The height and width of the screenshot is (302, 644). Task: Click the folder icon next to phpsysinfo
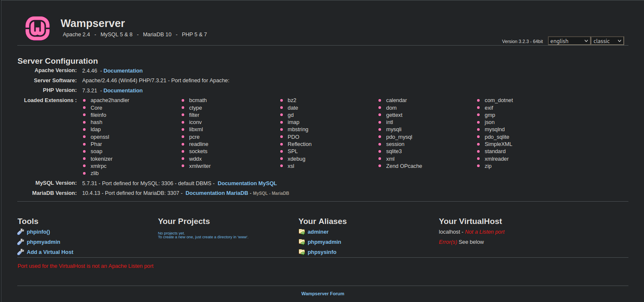302,252
